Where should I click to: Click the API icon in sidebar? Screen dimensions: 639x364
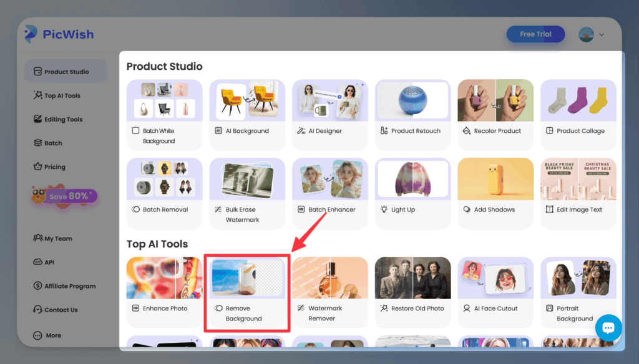tap(37, 262)
